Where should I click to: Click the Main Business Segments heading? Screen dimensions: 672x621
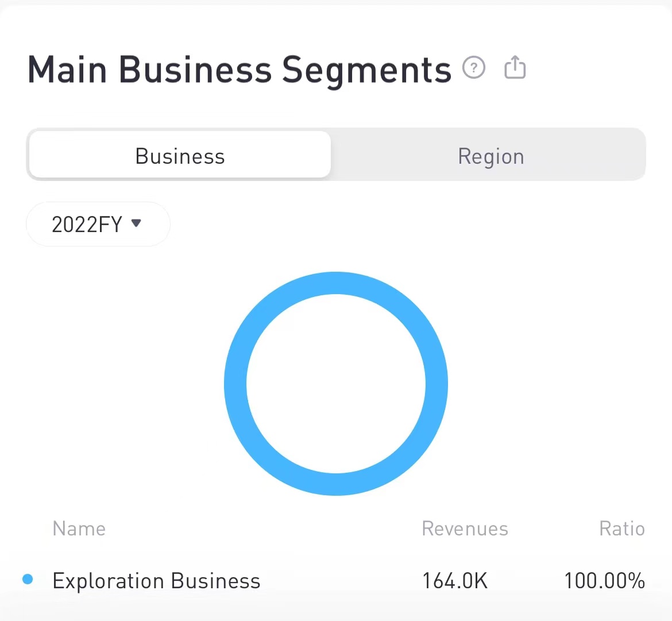click(240, 70)
